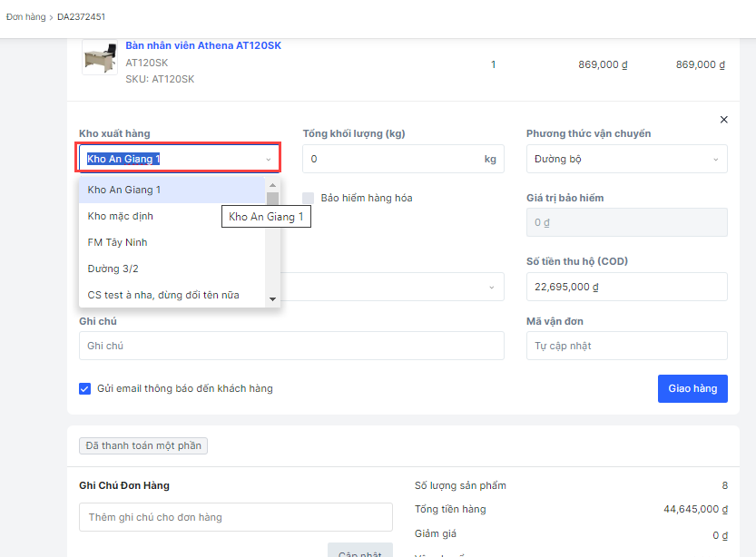Image resolution: width=756 pixels, height=557 pixels.
Task: Click the Ghi chú shipping note field
Action: (x=290, y=346)
